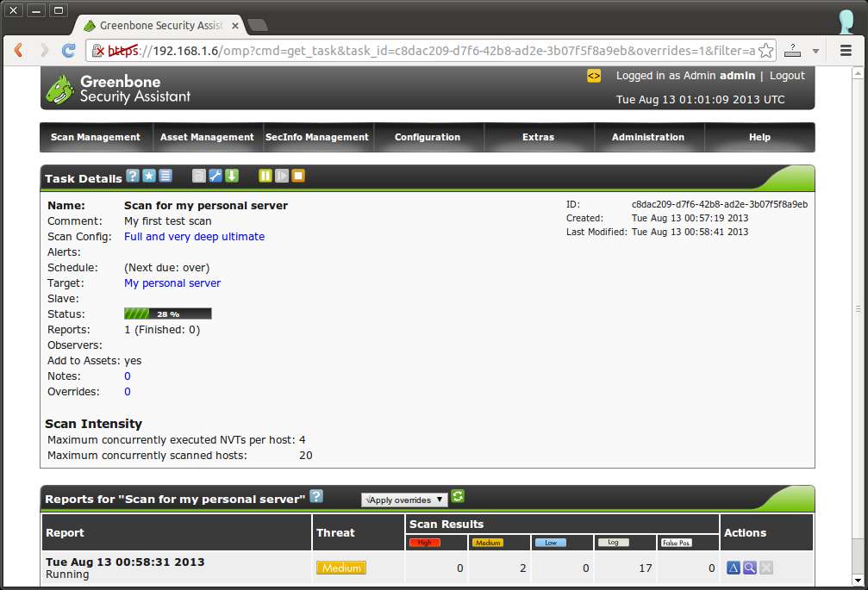Image resolution: width=868 pixels, height=590 pixels.
Task: Click the Greenbone dragon logo
Action: (x=60, y=90)
